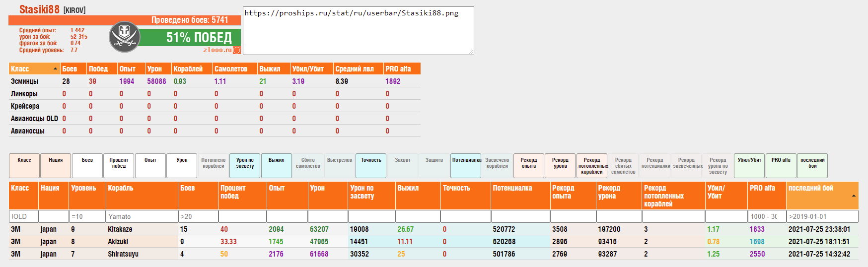The width and height of the screenshot is (868, 267).
Task: Show the Выстрелов column via toggle
Action: pos(339,165)
